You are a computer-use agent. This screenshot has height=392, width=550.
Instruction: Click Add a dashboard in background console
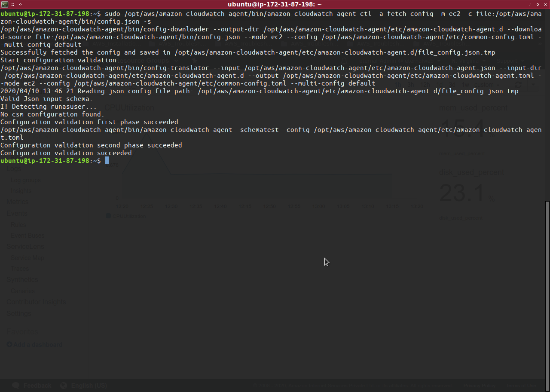click(38, 344)
